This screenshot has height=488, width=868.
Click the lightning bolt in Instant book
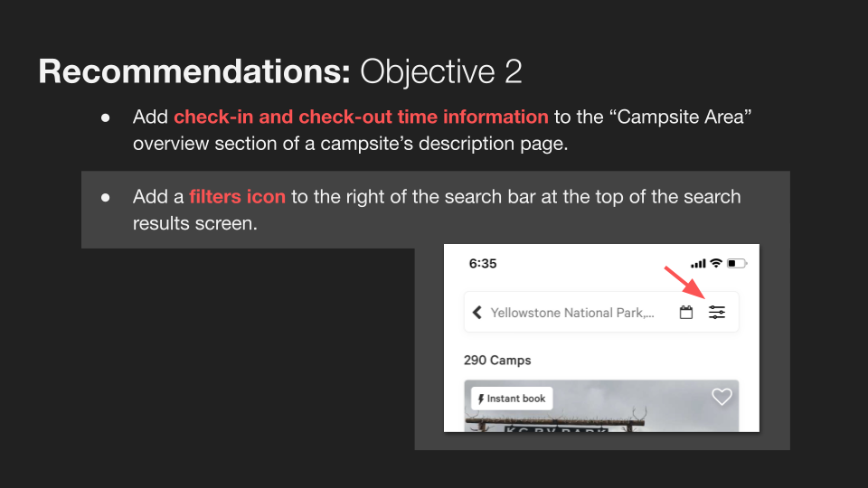pyautogui.click(x=480, y=399)
